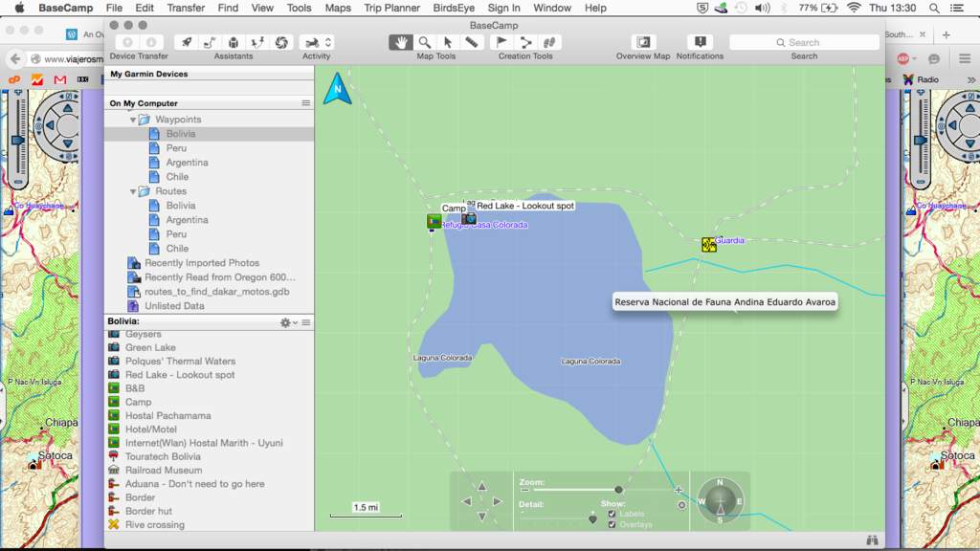Click the Search field
Screen dimensions: 980x551
point(804,42)
